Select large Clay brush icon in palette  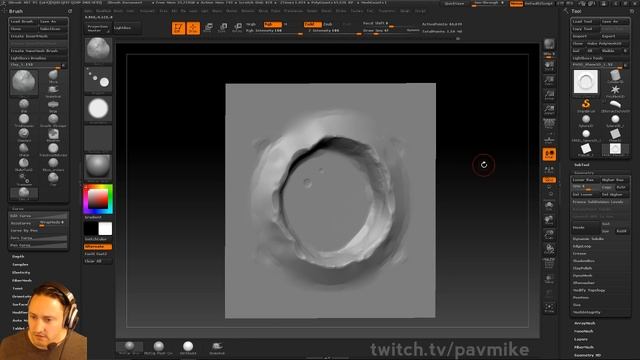(24, 83)
